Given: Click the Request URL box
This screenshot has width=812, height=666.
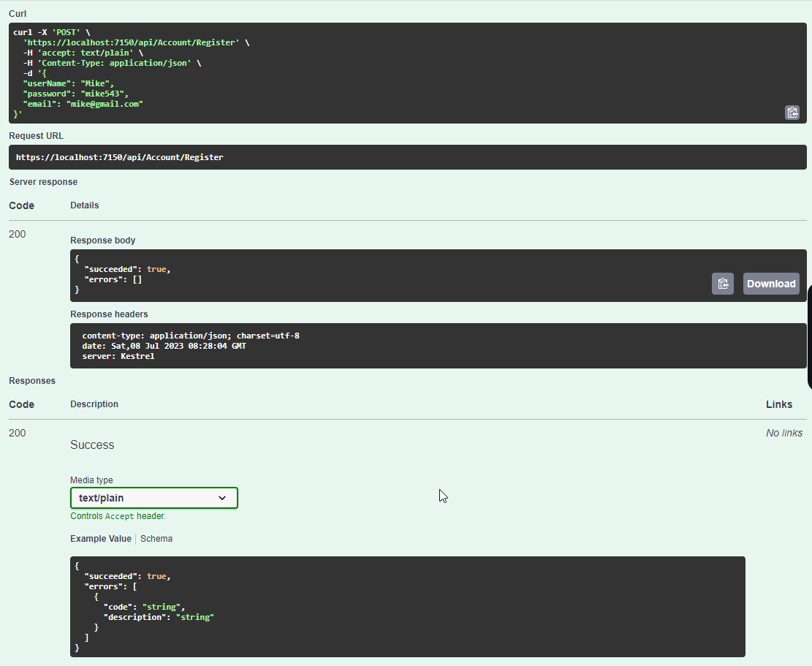Looking at the screenshot, I should [408, 157].
